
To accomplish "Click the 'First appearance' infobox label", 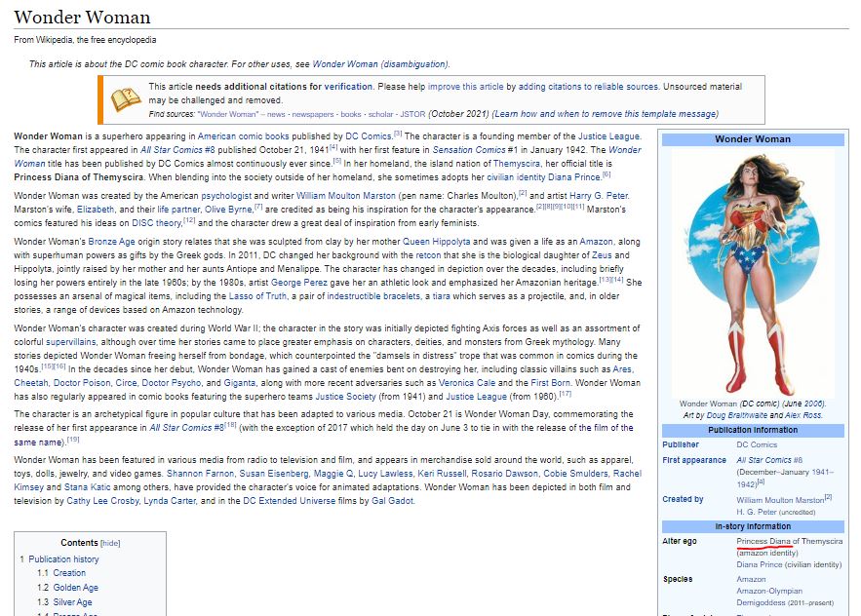I will 694,460.
